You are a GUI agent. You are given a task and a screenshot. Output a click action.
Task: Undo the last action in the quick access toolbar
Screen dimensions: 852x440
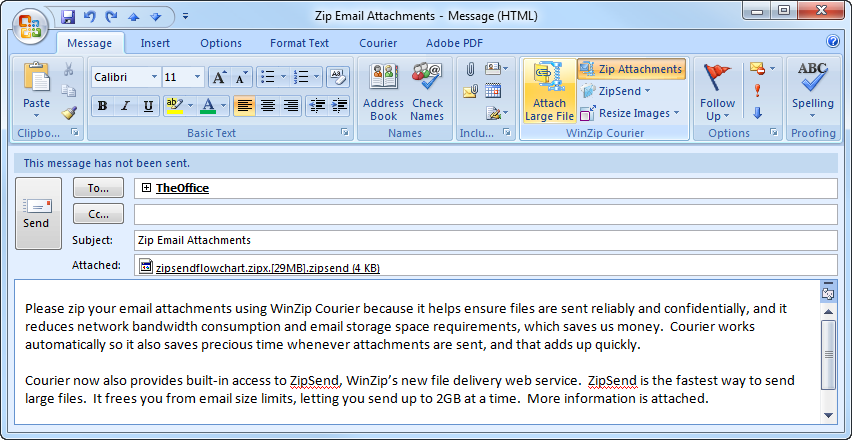pyautogui.click(x=90, y=17)
